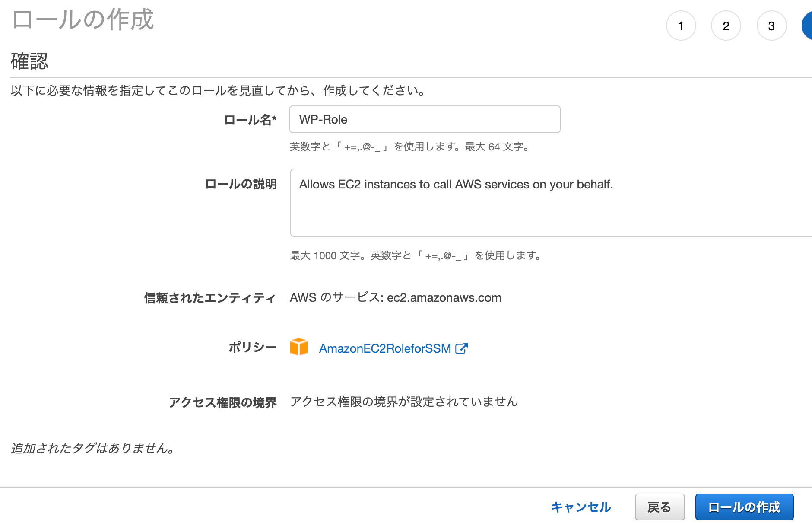The height and width of the screenshot is (523, 812).
Task: Click the ロールの作成 button
Action: (x=744, y=507)
